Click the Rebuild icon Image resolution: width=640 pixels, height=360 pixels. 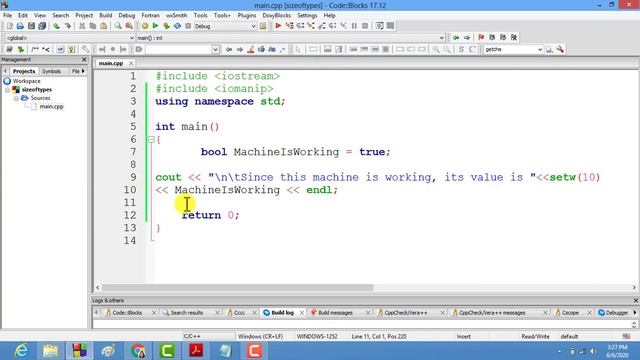click(177, 26)
